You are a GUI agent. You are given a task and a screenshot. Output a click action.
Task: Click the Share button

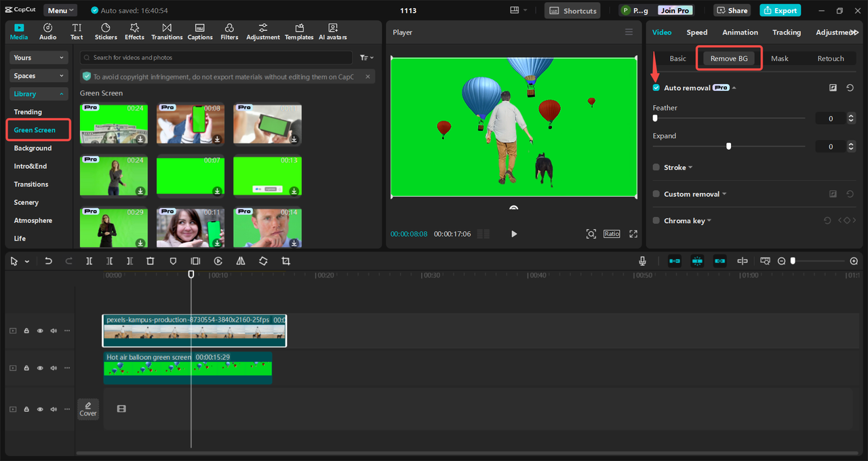click(732, 10)
